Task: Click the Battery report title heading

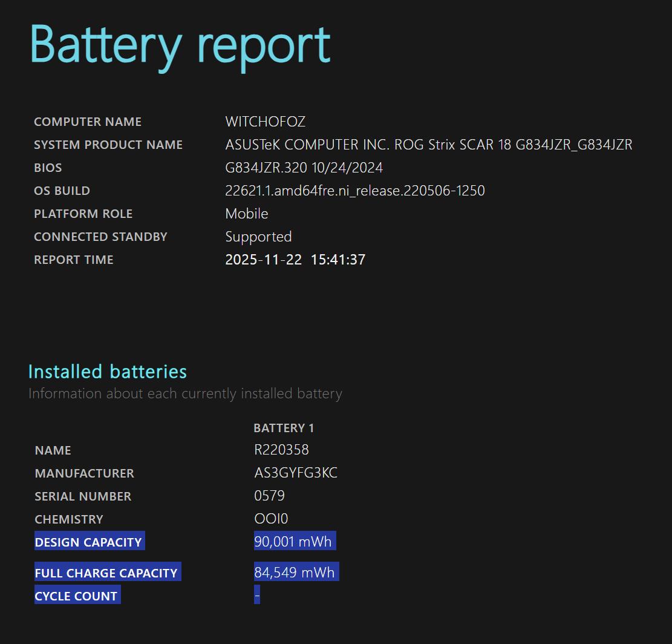Action: tap(180, 45)
